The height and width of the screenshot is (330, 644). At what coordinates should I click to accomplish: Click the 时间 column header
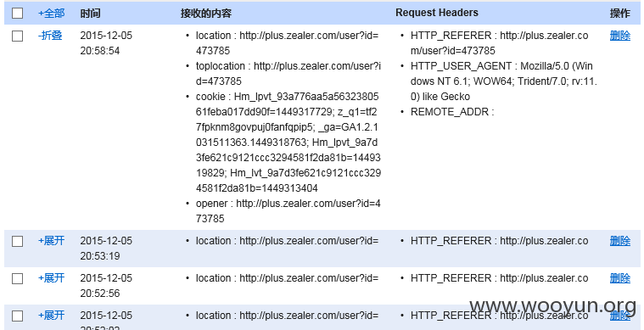90,13
